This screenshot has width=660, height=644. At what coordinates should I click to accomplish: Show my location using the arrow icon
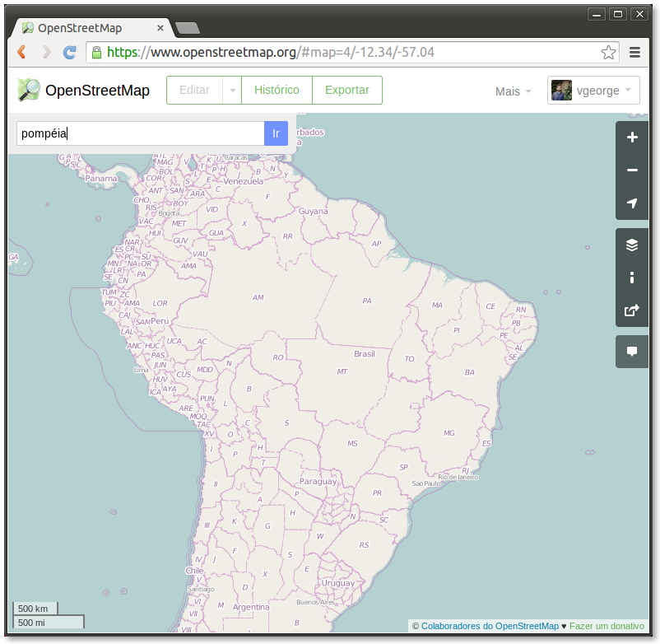[x=632, y=203]
